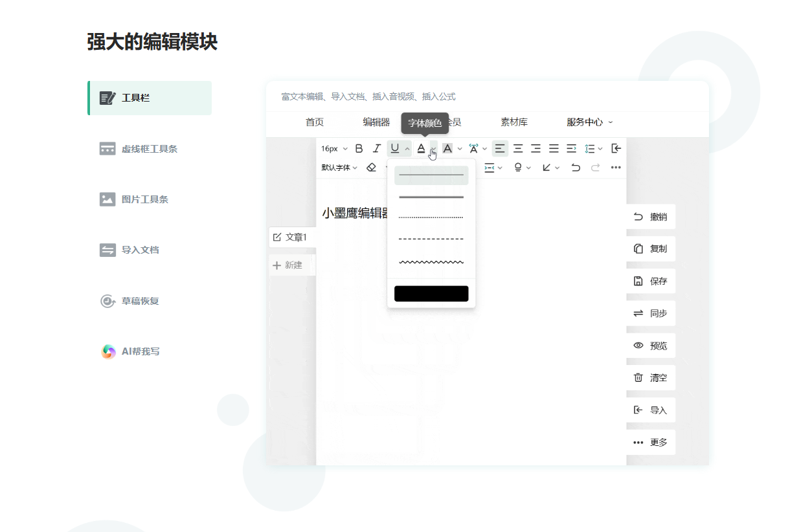Viewport: 810px width, 532px height.
Task: Click the 保存 save button
Action: pos(651,282)
